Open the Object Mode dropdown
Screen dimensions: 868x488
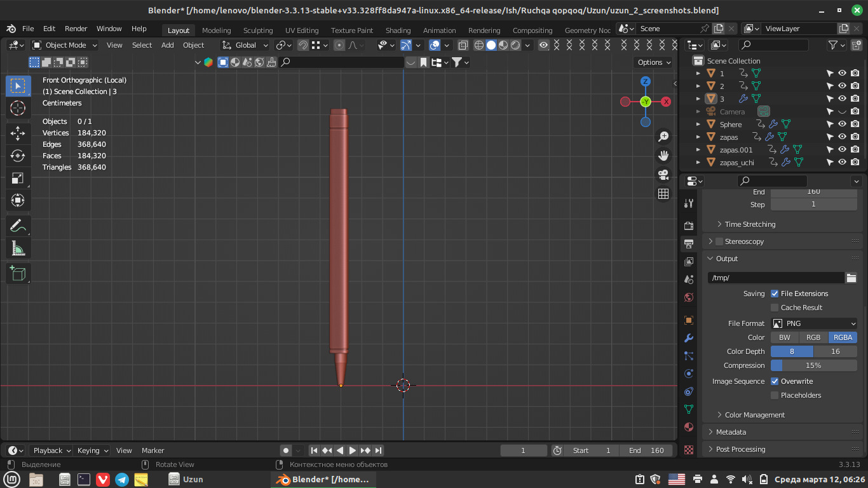coord(65,45)
